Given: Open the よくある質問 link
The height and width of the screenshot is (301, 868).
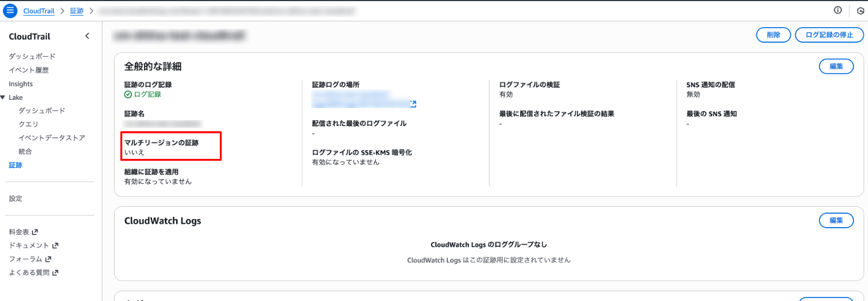Looking at the screenshot, I should point(29,273).
